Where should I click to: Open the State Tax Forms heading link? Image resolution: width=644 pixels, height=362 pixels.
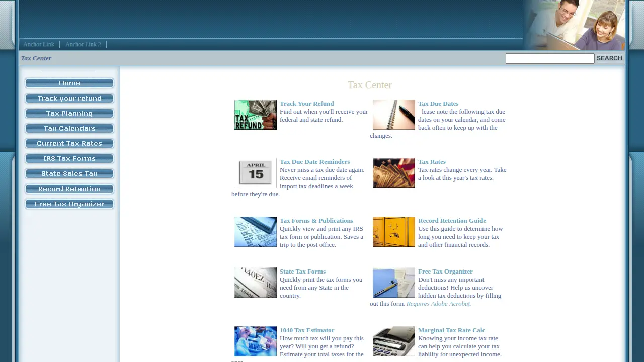[x=302, y=271]
